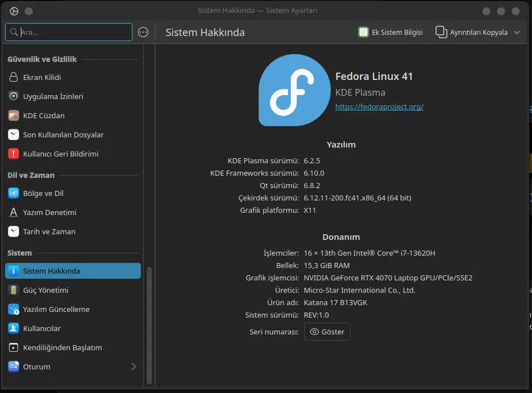Click the Dil ve Zaman sidebar heading

31,175
